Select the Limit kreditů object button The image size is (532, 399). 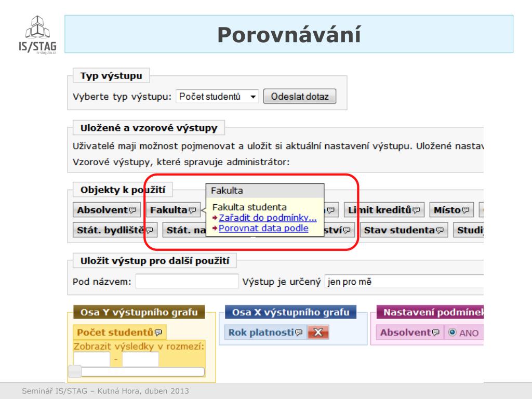[384, 210]
